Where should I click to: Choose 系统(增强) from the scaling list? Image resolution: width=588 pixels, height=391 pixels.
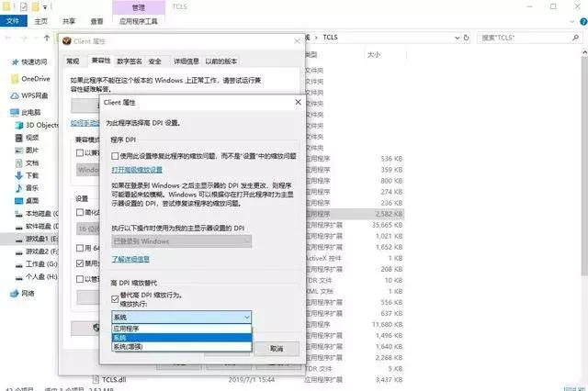182,347
